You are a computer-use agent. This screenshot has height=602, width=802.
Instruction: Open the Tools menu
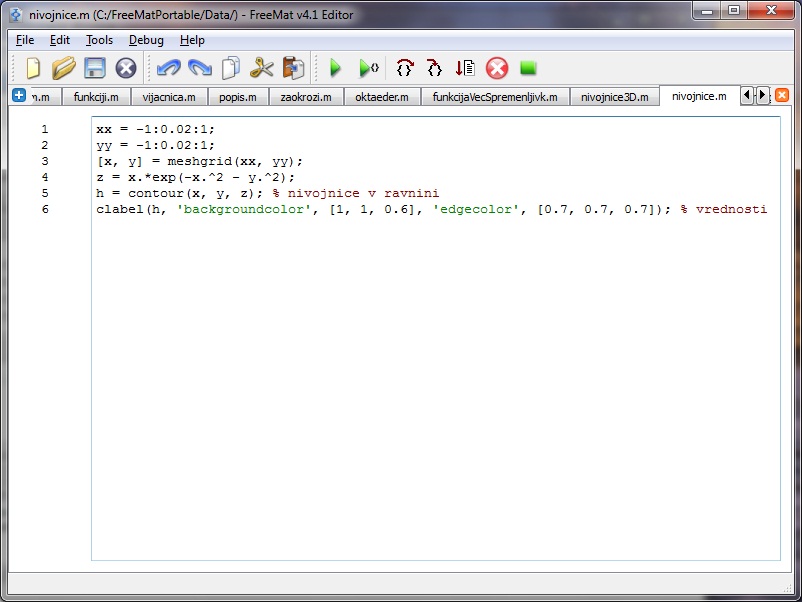pyautogui.click(x=99, y=40)
